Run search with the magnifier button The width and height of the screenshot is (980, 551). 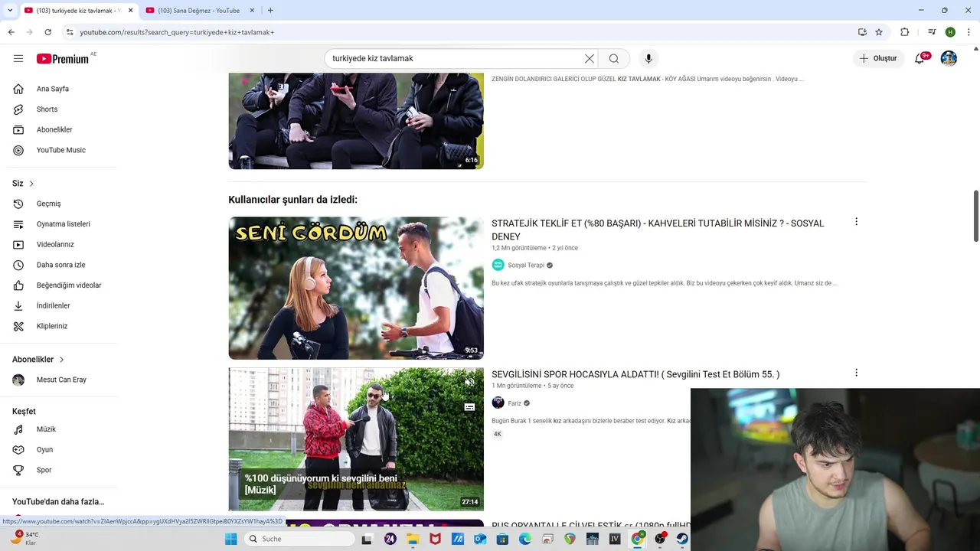coord(614,58)
